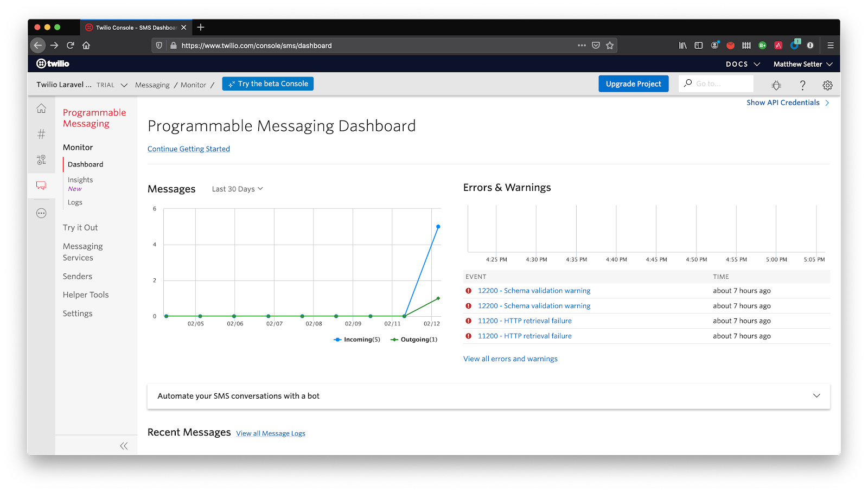
Task: Click the Programmable Messaging sidebar title
Action: pos(94,118)
